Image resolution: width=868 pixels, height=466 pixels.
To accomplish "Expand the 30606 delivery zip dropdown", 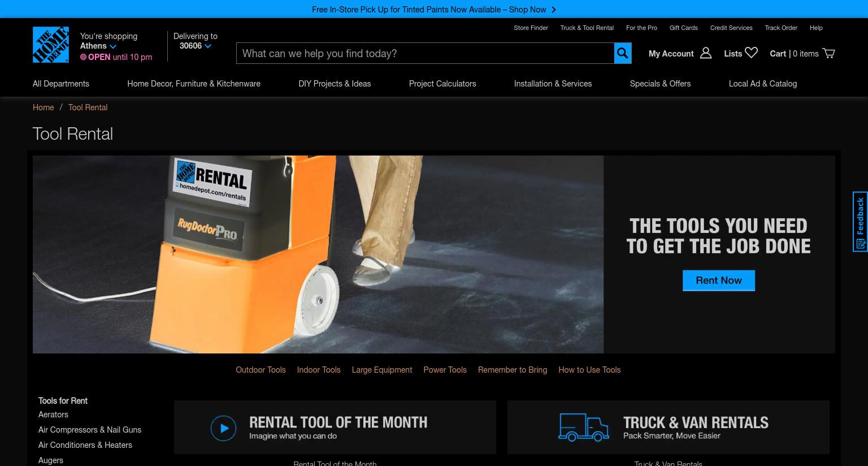I will [208, 46].
